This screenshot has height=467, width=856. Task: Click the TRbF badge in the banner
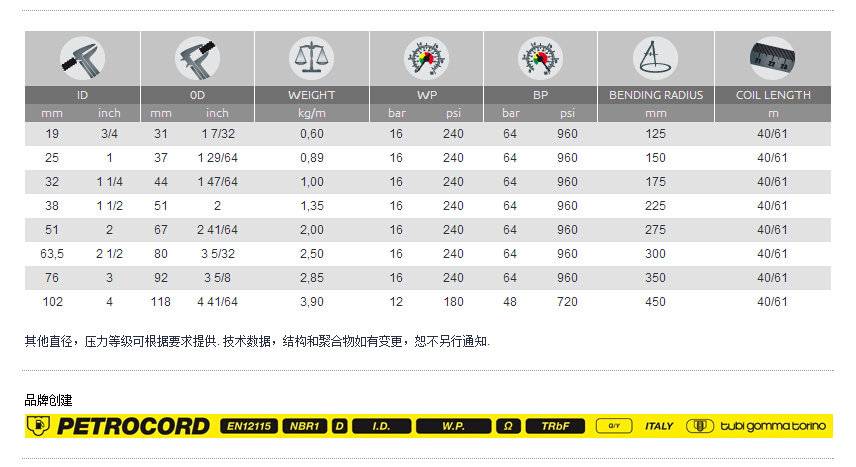[555, 426]
